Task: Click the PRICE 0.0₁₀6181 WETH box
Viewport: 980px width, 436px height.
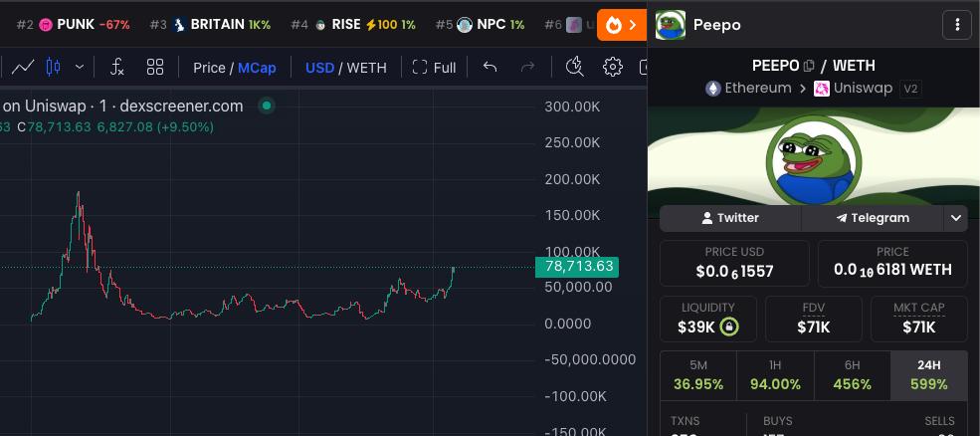Action: (892, 263)
